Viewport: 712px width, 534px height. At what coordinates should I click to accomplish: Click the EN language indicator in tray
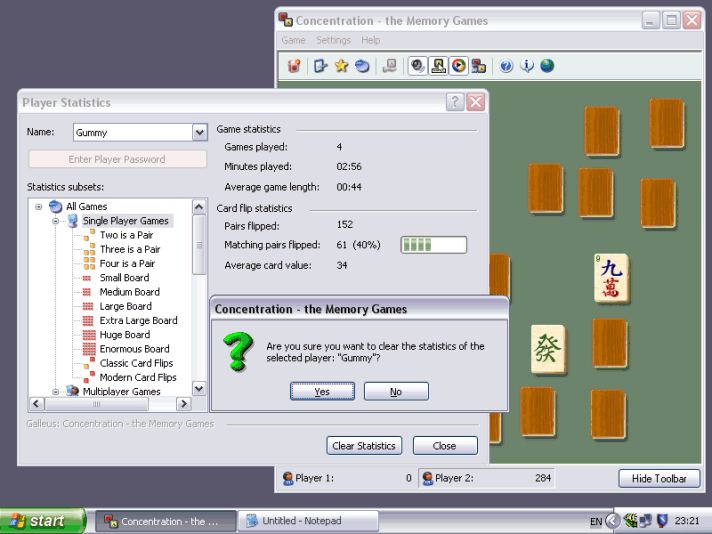tap(596, 521)
